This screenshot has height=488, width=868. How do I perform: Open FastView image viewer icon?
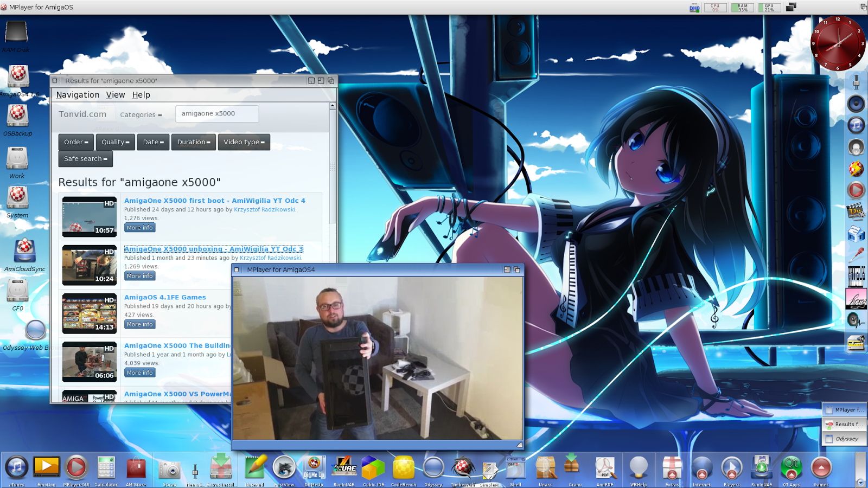click(x=284, y=467)
